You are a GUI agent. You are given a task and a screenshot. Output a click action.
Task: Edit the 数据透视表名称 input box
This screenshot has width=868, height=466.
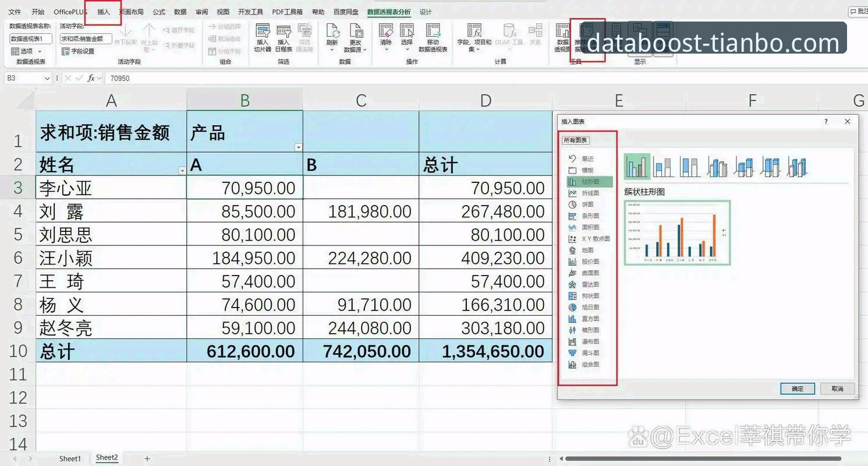31,38
